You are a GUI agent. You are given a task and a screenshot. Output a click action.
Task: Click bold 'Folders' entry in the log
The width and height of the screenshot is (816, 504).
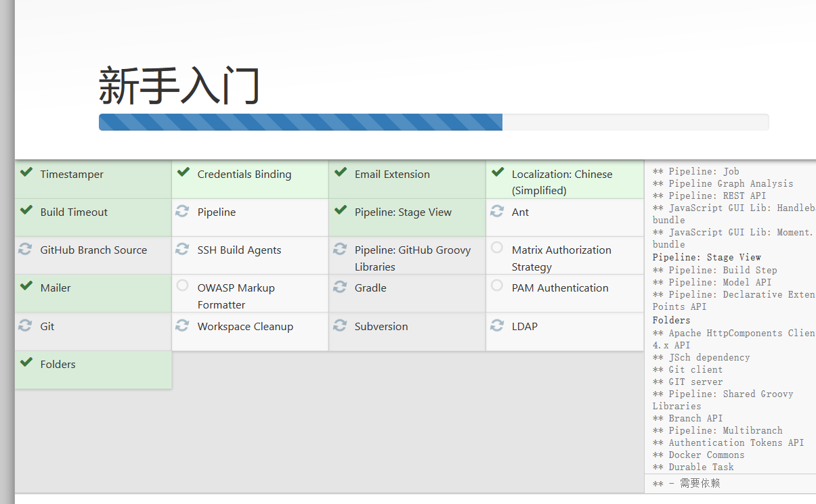pyautogui.click(x=672, y=321)
